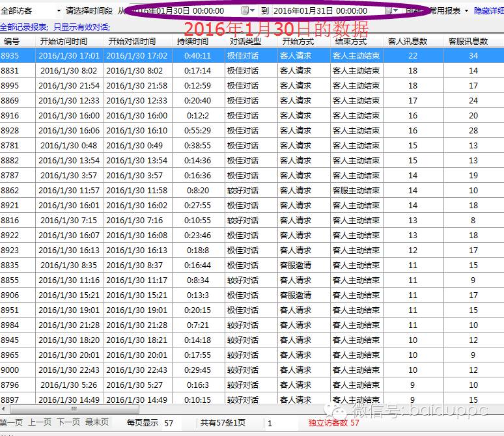Click the horizontal scrollbar thumb

pyautogui.click(x=74, y=409)
